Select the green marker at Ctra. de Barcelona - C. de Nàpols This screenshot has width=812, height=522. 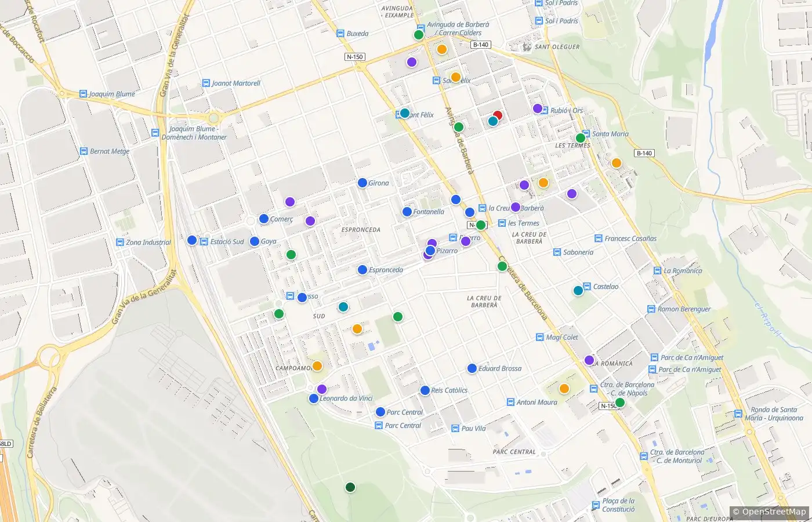click(620, 403)
